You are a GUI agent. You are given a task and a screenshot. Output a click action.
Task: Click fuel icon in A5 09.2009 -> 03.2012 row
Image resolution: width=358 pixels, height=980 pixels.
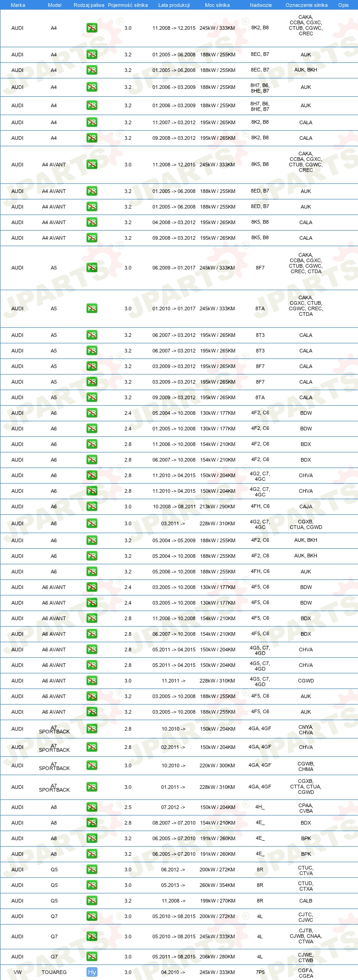[x=92, y=397]
